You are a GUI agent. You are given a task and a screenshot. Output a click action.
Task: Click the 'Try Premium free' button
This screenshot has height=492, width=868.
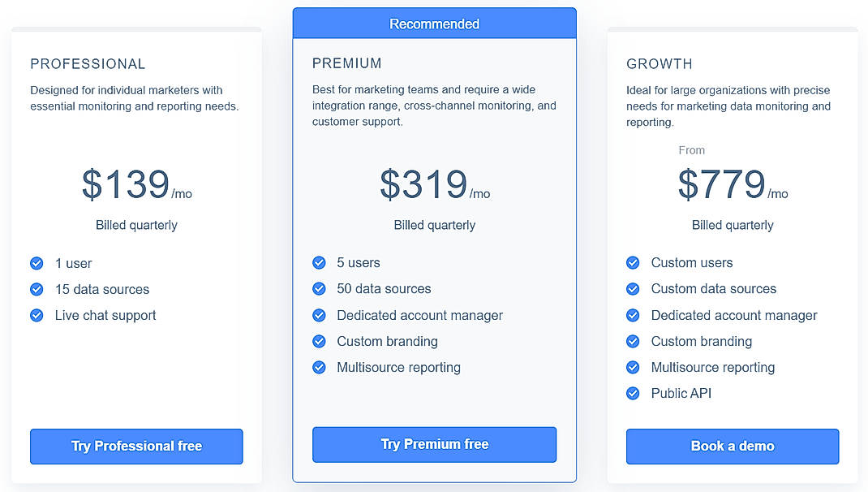pyautogui.click(x=434, y=444)
